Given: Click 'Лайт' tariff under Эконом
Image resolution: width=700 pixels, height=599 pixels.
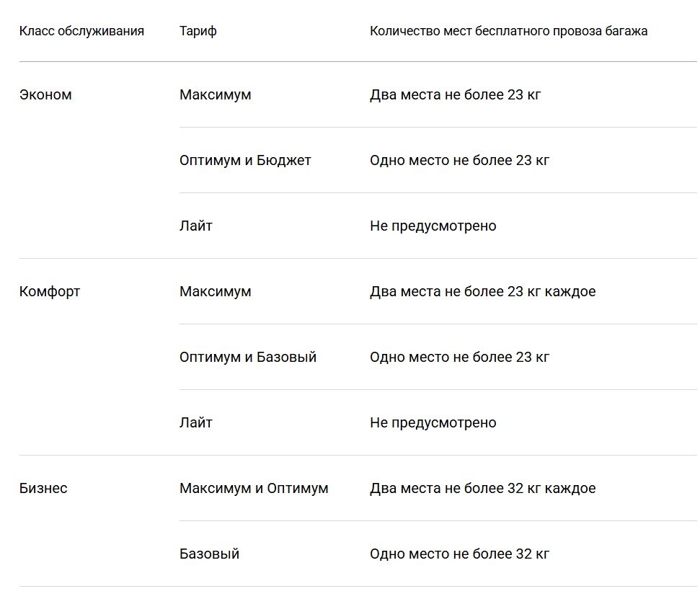Looking at the screenshot, I should 196,226.
